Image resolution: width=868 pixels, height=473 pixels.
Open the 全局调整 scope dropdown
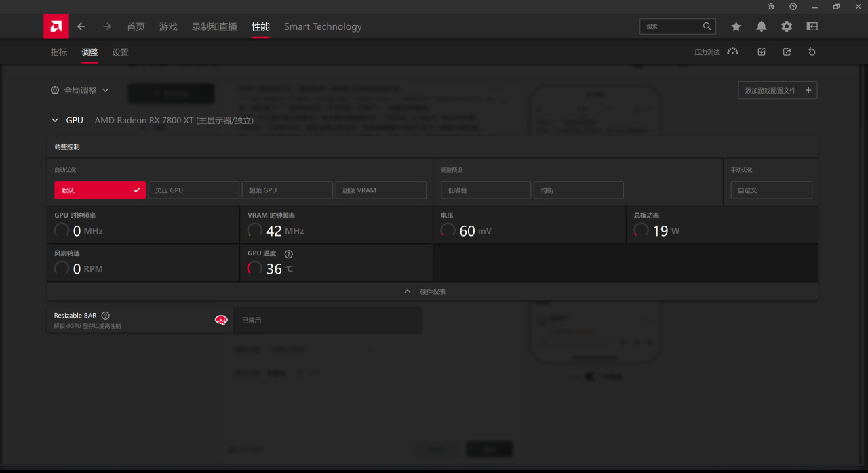click(x=80, y=90)
